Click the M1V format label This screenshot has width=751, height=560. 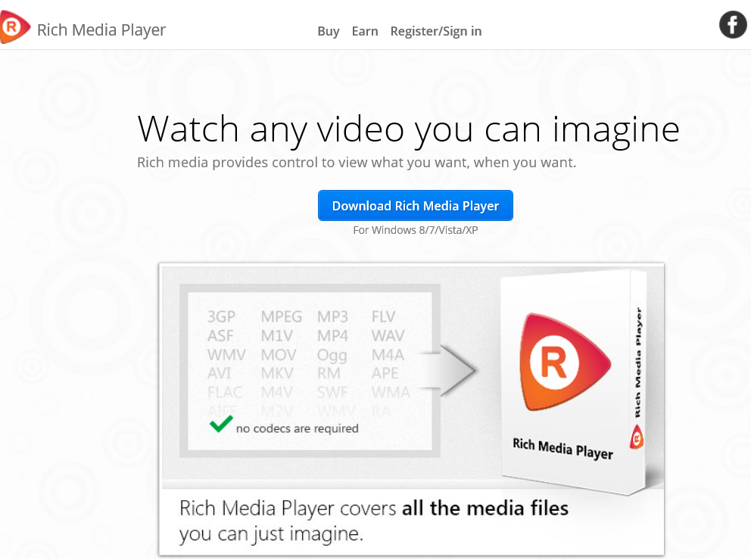277,336
